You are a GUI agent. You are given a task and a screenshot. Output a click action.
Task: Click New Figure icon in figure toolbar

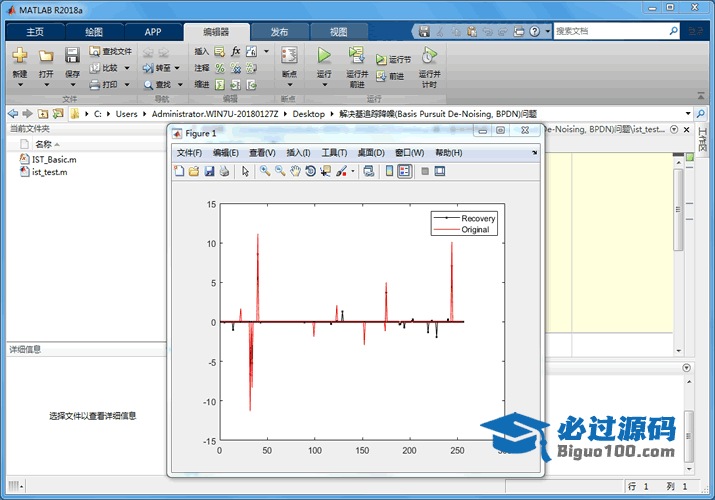tap(179, 171)
